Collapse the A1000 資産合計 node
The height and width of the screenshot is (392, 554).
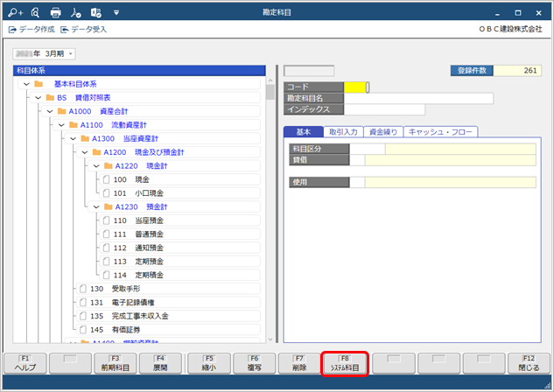tap(50, 112)
